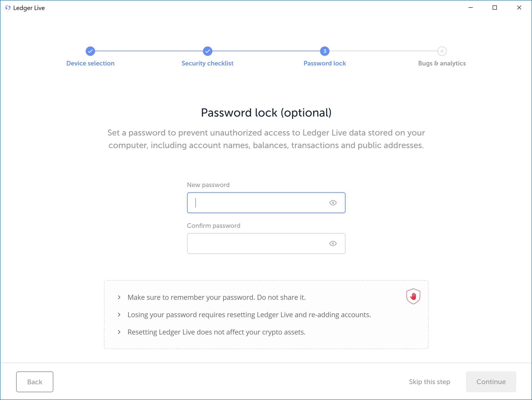The image size is (532, 400).
Task: Go back with the Back button
Action: pyautogui.click(x=35, y=382)
